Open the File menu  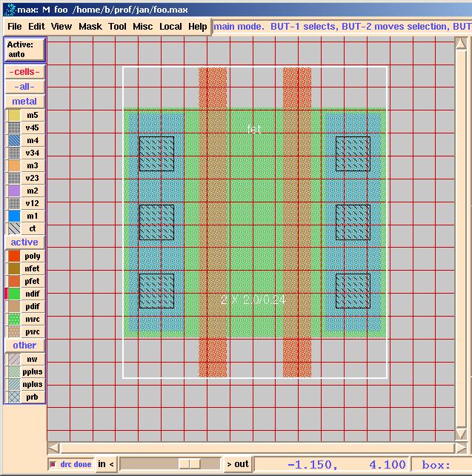click(x=15, y=27)
